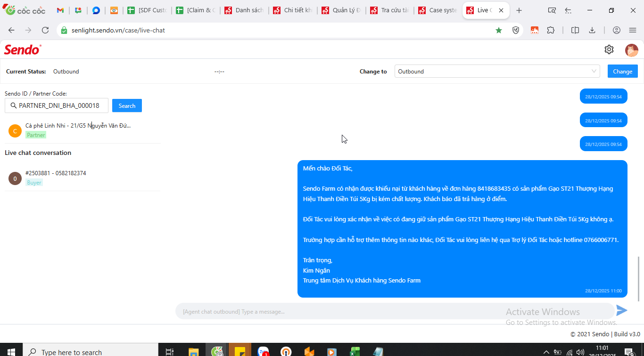This screenshot has width=644, height=356.
Task: Open the taskbar notification center
Action: (628, 352)
